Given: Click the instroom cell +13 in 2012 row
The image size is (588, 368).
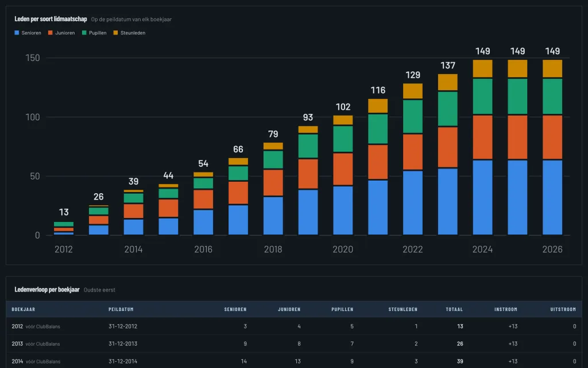Looking at the screenshot, I should coord(513,327).
